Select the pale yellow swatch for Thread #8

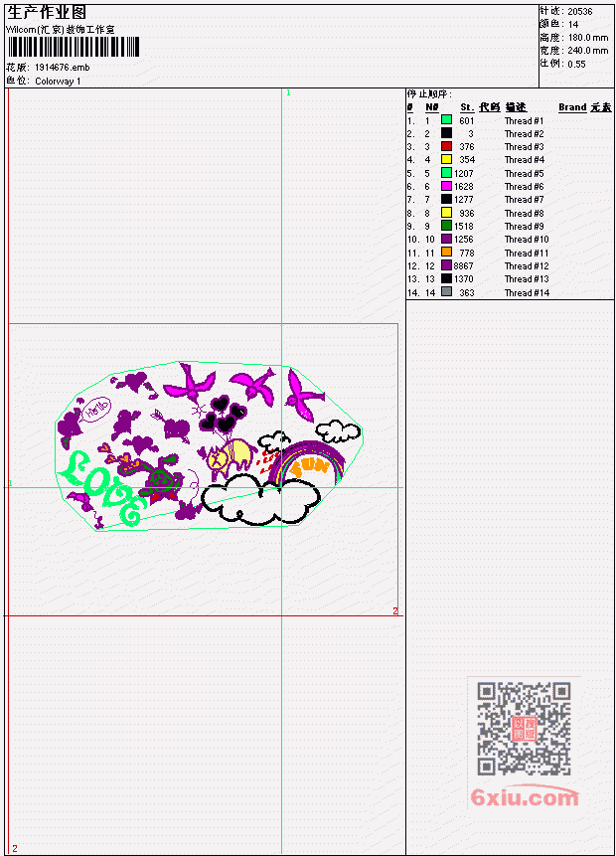(446, 213)
